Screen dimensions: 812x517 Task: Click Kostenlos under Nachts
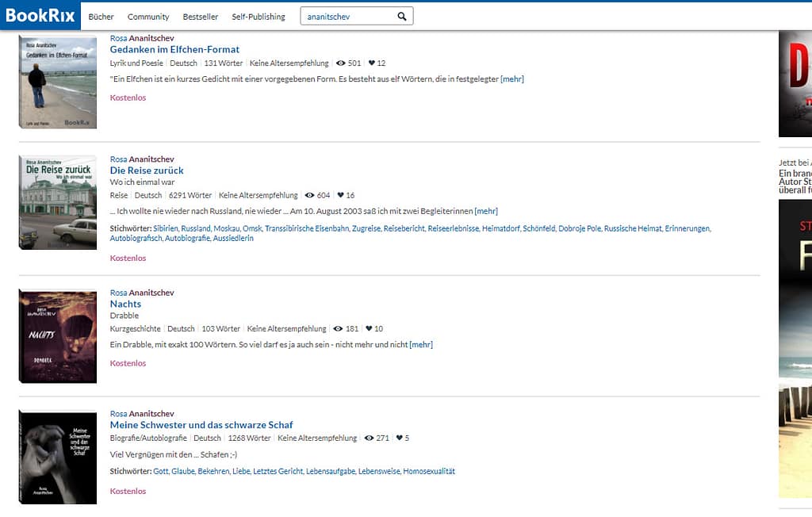click(x=128, y=364)
